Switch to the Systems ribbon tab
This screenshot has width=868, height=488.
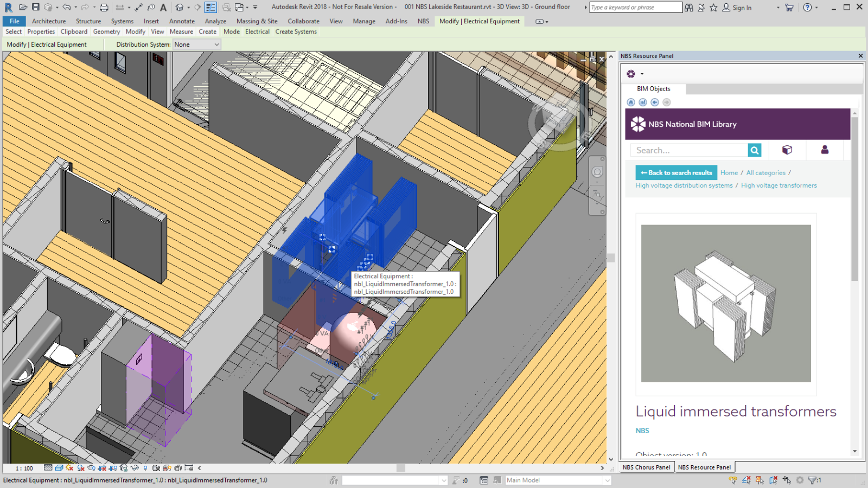[x=122, y=21]
